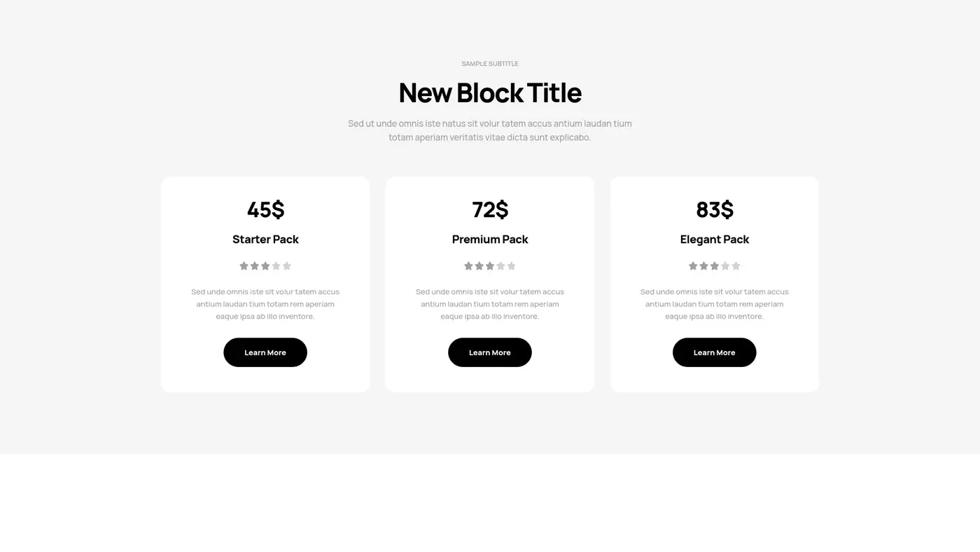Toggle the fourth star under Premium Pack
The width and height of the screenshot is (980, 552).
coord(499,265)
